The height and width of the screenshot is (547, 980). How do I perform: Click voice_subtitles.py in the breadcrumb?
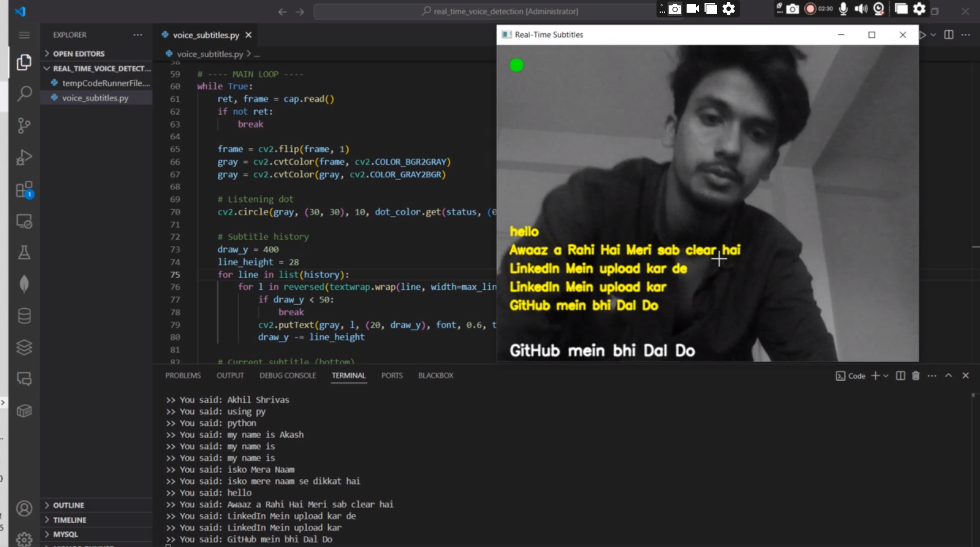(x=210, y=54)
